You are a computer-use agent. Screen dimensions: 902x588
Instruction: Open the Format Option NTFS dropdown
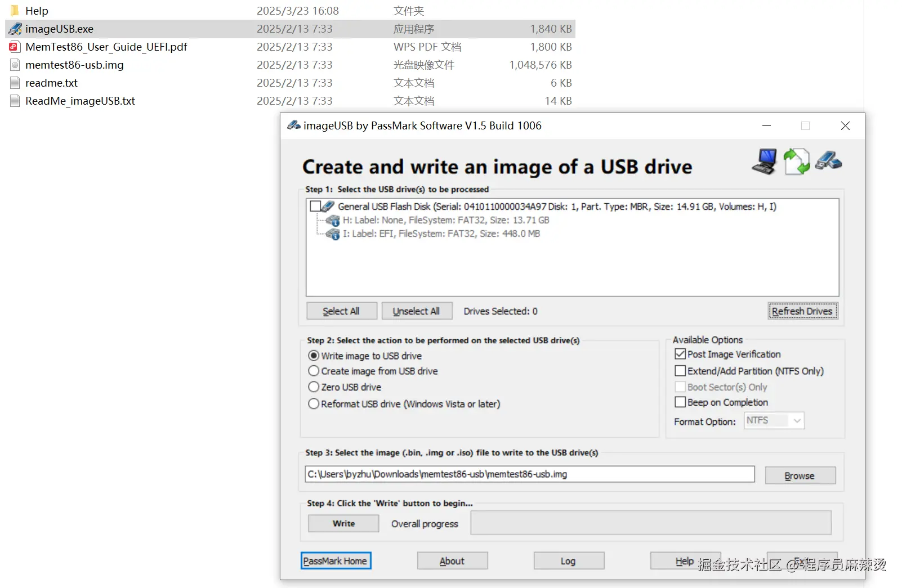click(x=774, y=420)
